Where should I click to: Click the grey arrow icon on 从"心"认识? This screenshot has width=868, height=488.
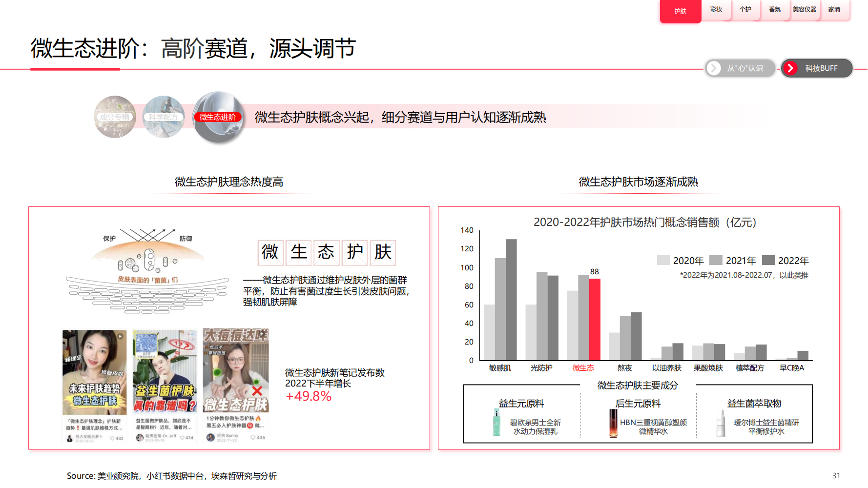pos(714,68)
